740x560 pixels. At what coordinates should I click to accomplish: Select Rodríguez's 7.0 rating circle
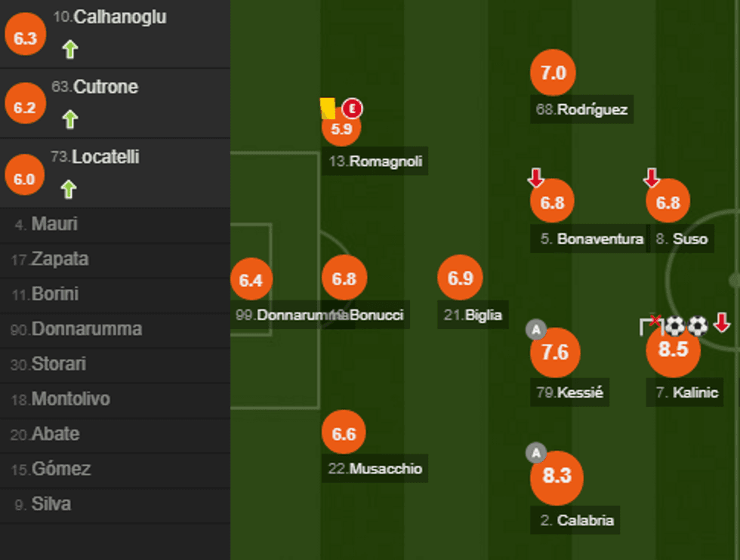pos(553,73)
